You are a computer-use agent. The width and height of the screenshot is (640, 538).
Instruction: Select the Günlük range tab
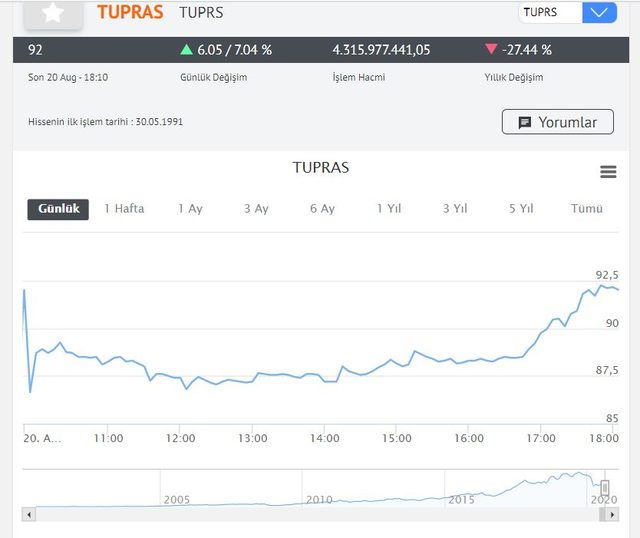pos(58,209)
